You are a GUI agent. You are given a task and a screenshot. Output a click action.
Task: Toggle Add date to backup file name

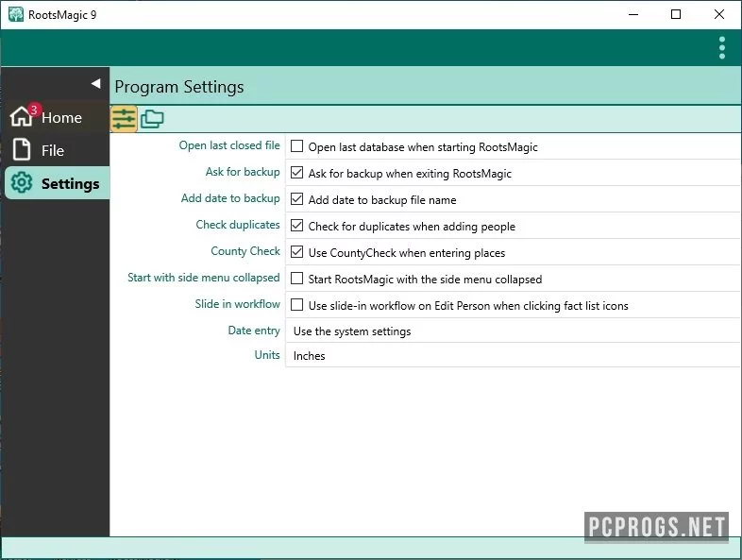296,199
